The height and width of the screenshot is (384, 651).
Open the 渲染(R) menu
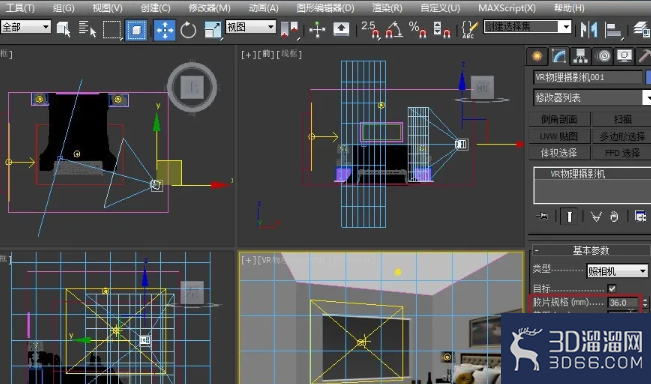coord(387,8)
